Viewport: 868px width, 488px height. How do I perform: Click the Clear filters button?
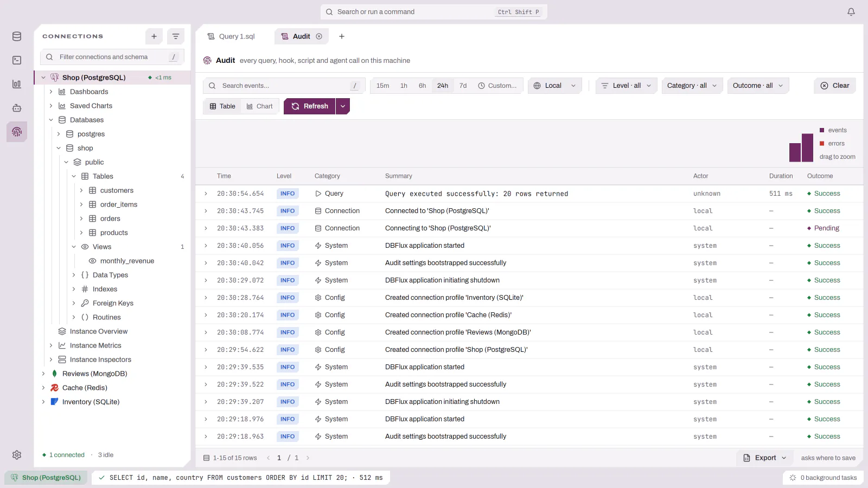(x=835, y=86)
